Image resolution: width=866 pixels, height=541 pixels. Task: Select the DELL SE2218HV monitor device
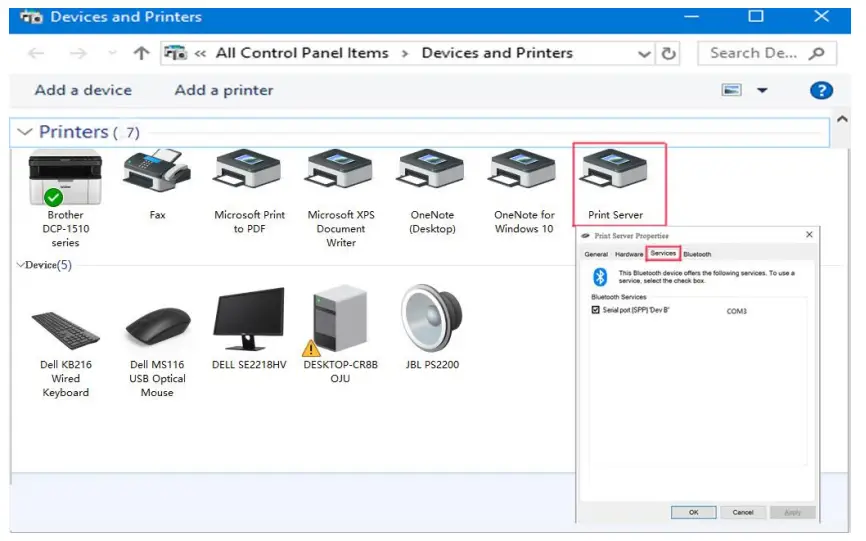(x=249, y=328)
